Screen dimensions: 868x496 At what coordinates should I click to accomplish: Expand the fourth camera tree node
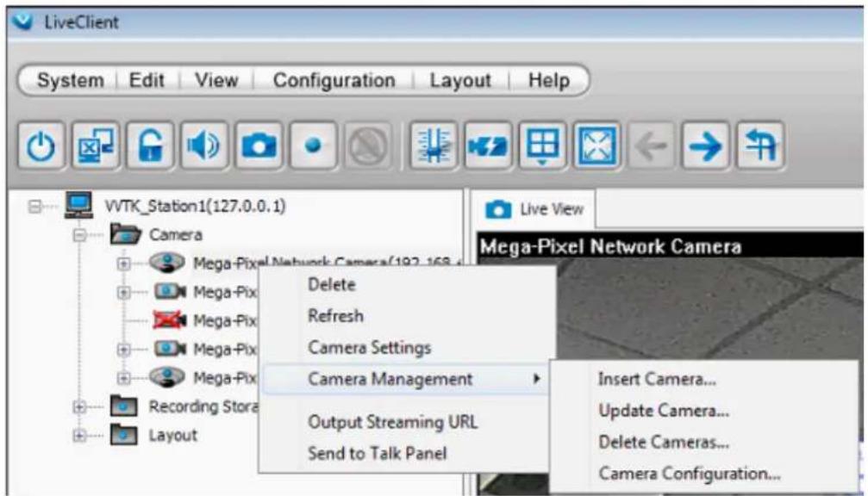tap(123, 350)
